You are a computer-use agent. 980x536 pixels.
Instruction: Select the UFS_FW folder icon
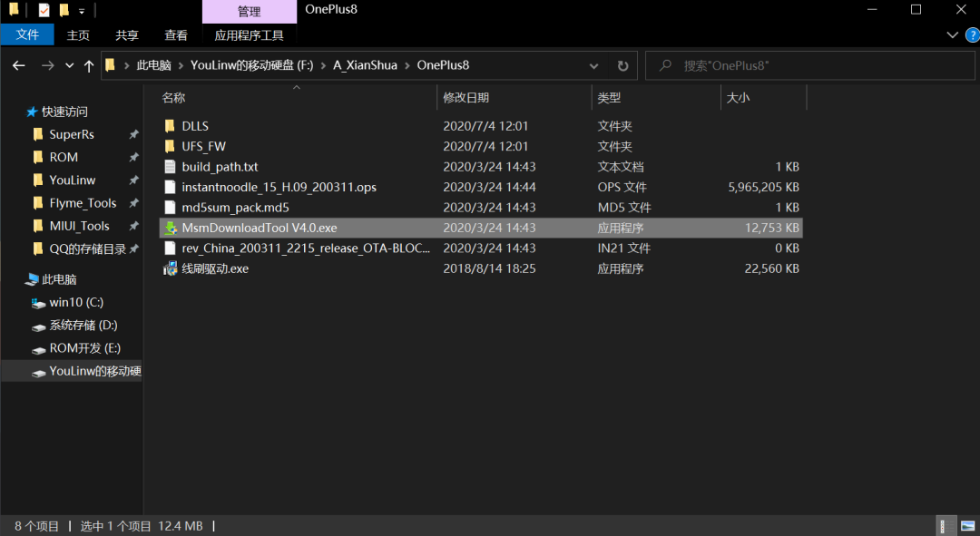(x=170, y=146)
